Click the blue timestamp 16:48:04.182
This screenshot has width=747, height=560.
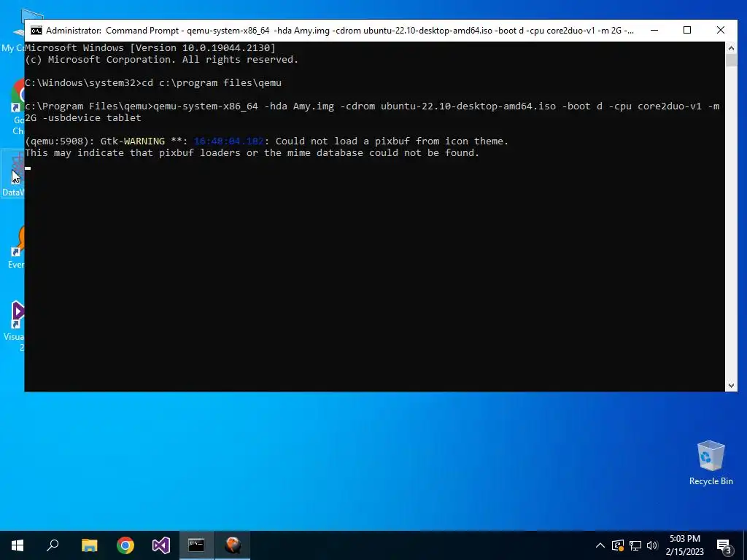(228, 141)
